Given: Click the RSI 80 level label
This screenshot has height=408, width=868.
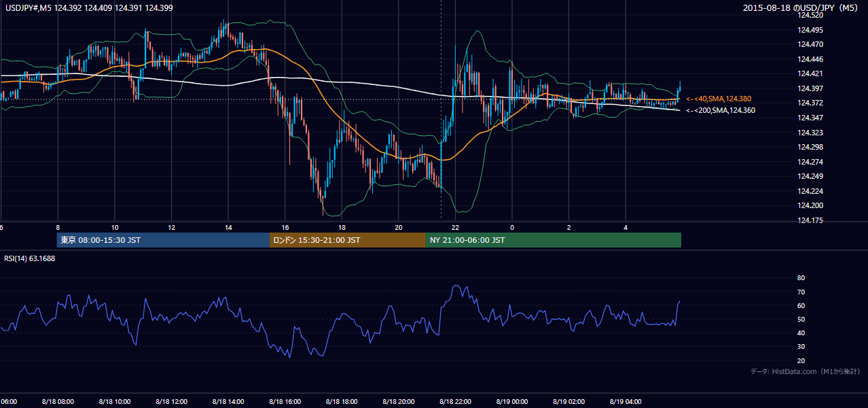Looking at the screenshot, I should click(801, 278).
